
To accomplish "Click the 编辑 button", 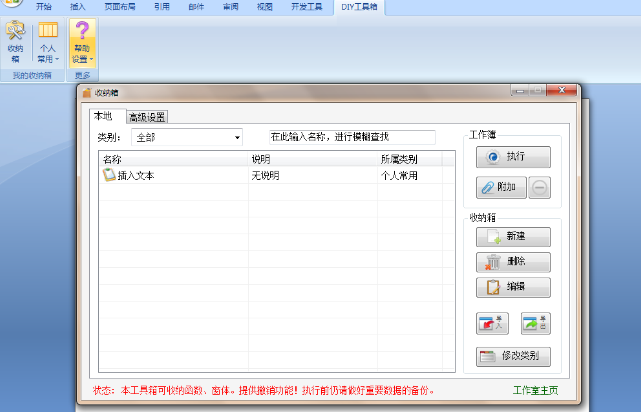I will point(513,287).
